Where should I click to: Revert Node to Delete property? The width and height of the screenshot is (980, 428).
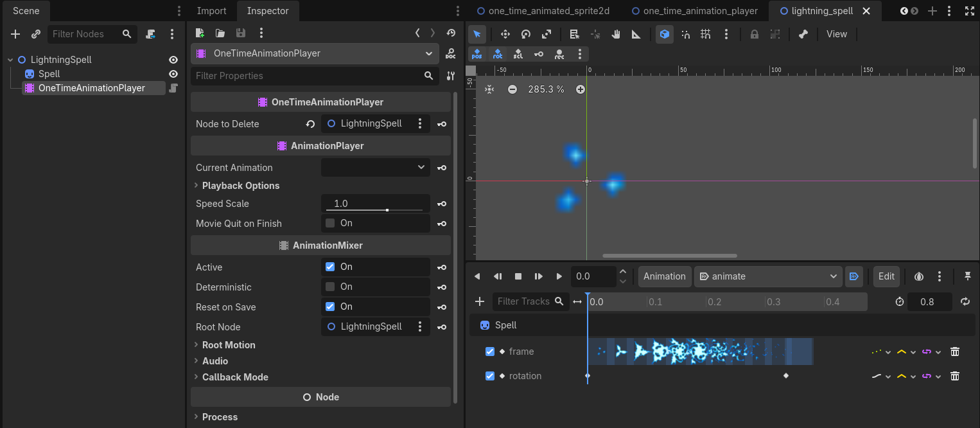coord(311,124)
